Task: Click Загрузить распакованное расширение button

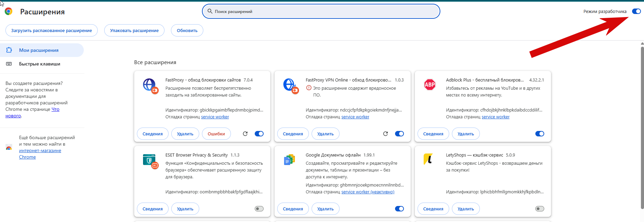Action: [51, 30]
